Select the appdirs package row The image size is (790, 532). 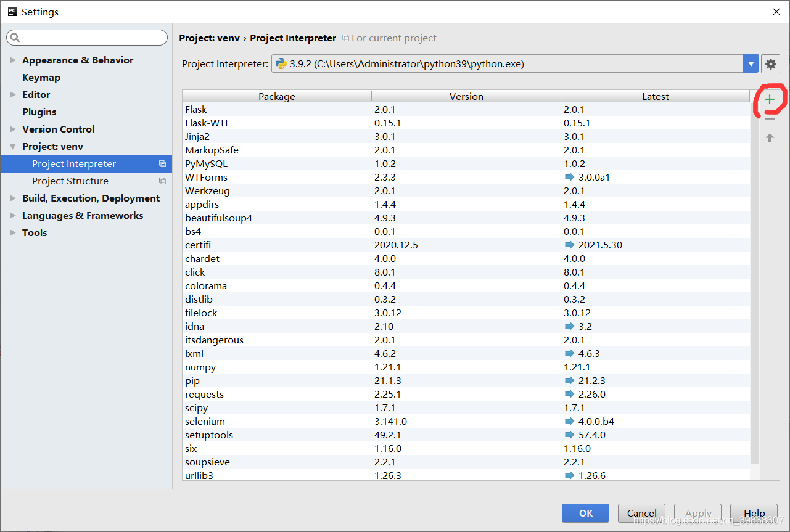(x=466, y=204)
